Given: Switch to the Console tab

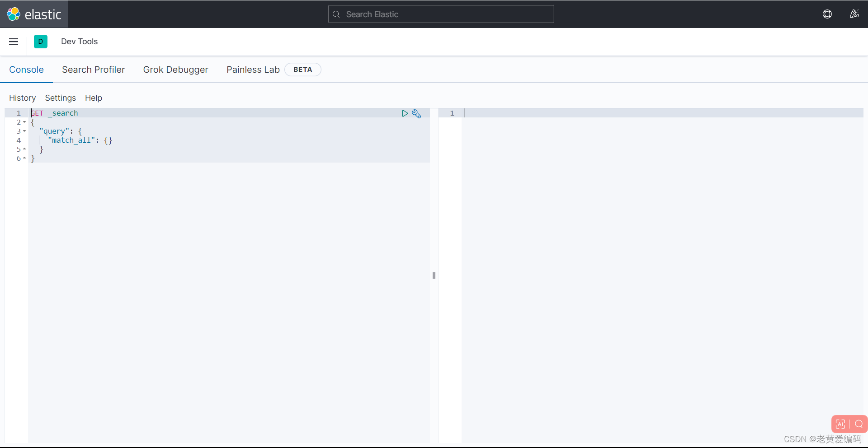Looking at the screenshot, I should click(27, 70).
